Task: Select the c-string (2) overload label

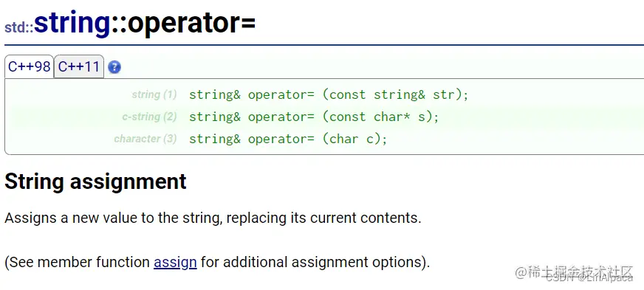Action: tap(149, 117)
